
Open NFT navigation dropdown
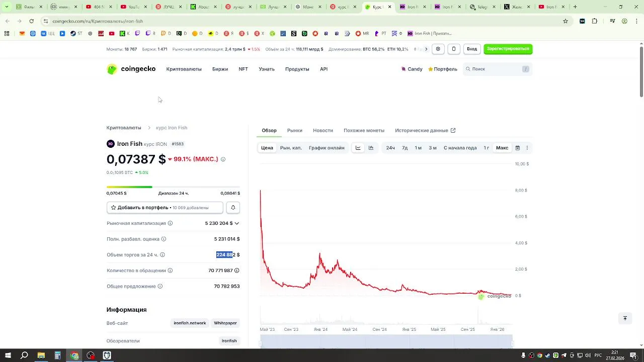point(243,69)
